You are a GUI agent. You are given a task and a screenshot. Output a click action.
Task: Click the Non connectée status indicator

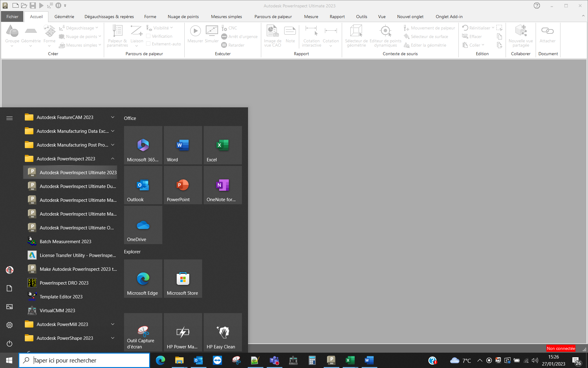(x=561, y=348)
